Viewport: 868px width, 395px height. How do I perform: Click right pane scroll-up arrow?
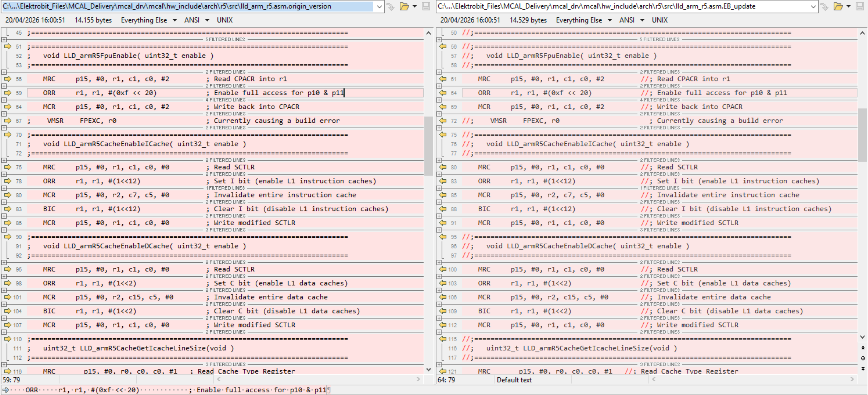(862, 33)
